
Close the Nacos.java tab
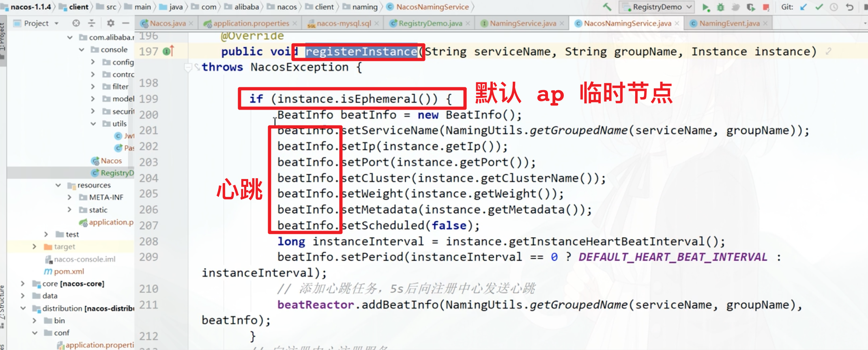coord(191,24)
